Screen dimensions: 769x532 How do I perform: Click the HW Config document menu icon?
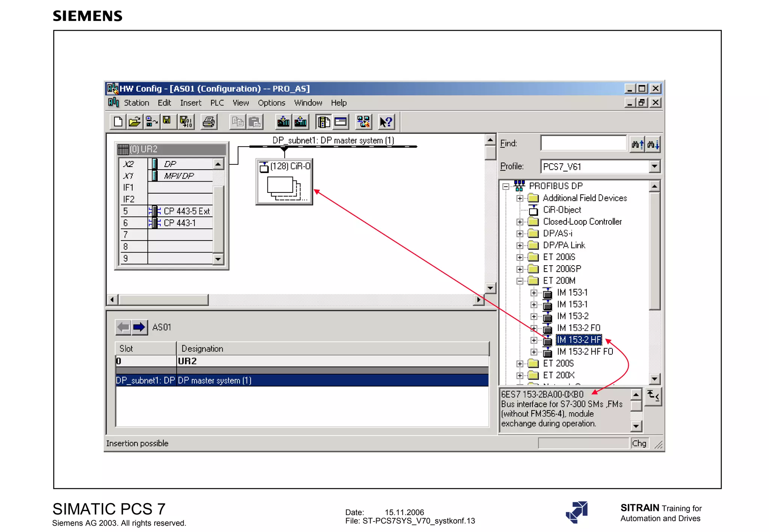(x=113, y=102)
